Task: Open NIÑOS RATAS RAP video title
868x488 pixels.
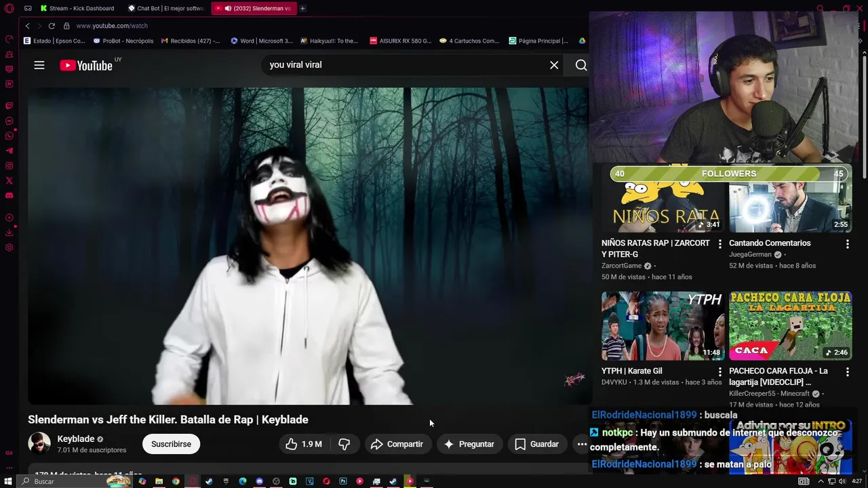Action: point(656,249)
